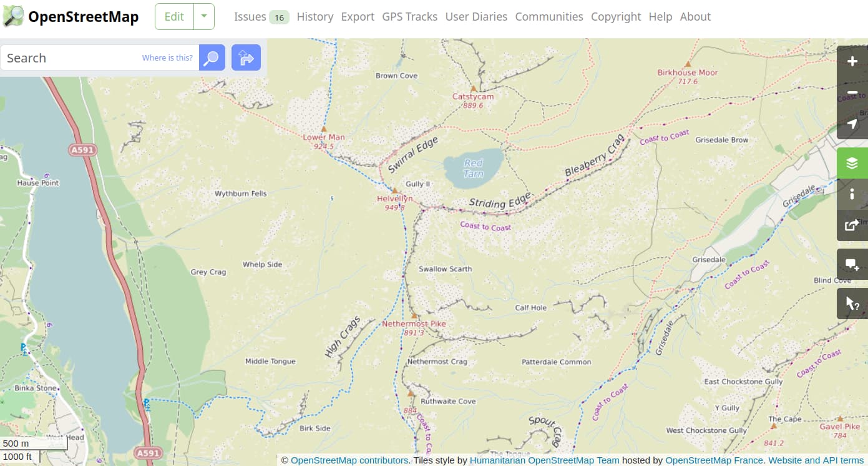Open the OpenStreetMap contributors link
The width and height of the screenshot is (868, 466).
coord(349,460)
